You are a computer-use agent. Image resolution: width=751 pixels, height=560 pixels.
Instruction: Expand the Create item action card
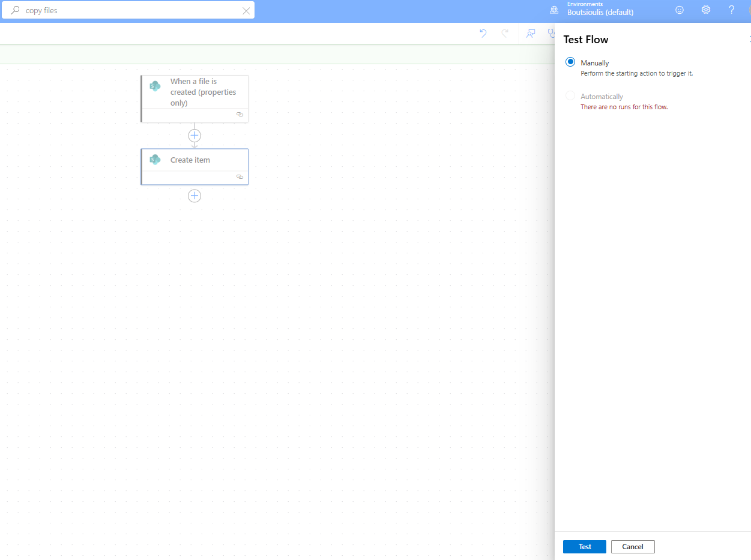pyautogui.click(x=190, y=160)
